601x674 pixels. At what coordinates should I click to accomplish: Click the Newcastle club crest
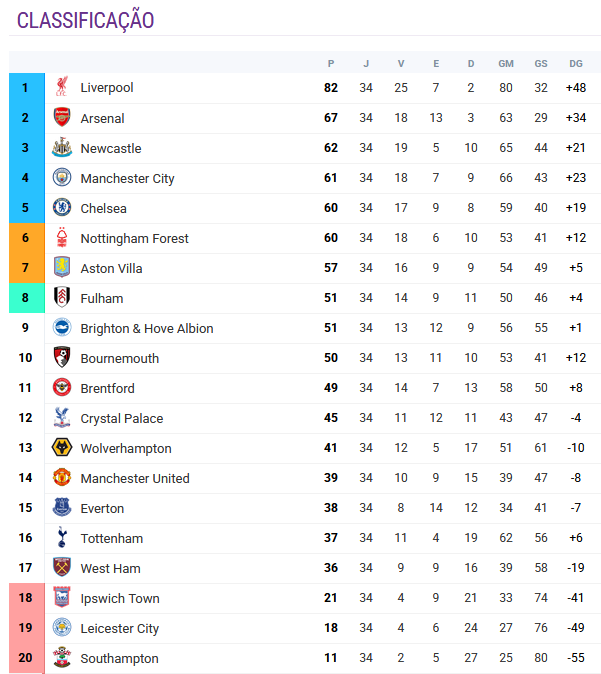coord(62,147)
